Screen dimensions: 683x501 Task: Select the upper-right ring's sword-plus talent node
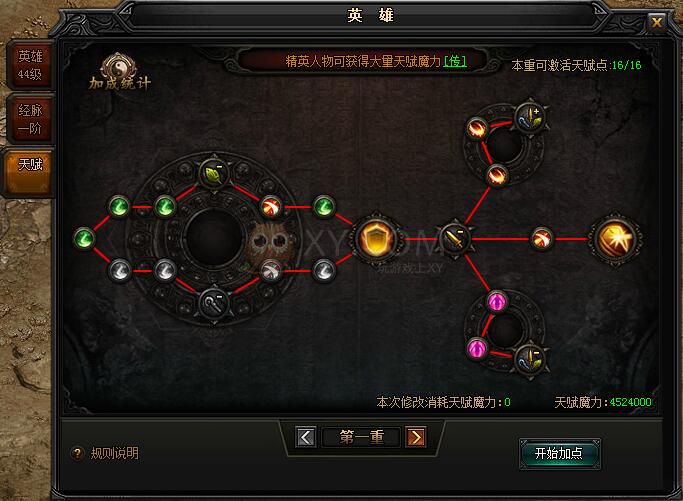click(x=528, y=118)
